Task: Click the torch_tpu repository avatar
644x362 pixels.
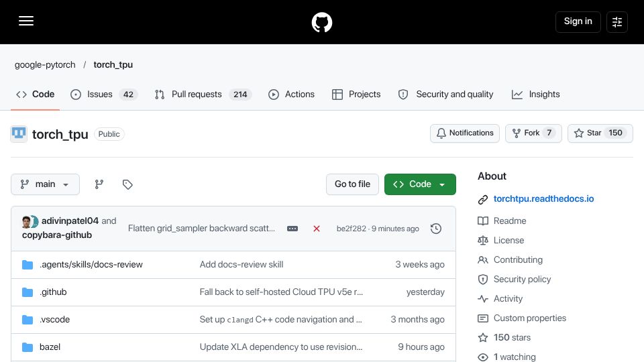Action: click(19, 134)
